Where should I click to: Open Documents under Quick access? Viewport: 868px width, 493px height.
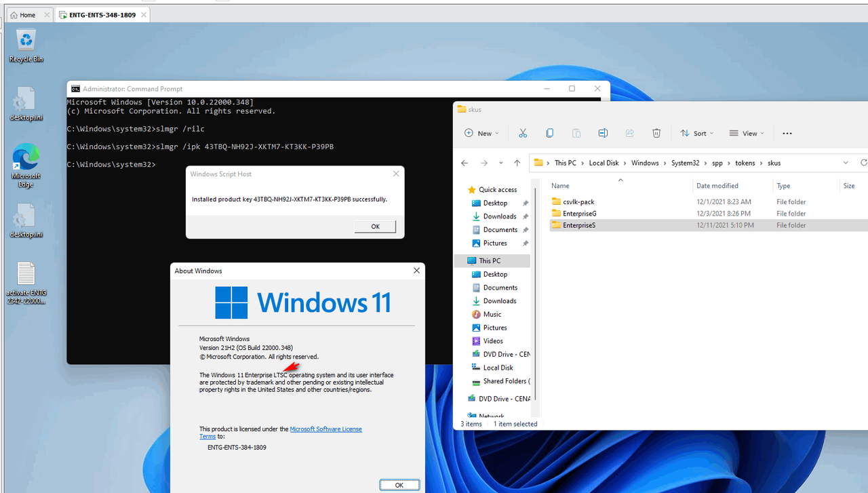point(500,230)
